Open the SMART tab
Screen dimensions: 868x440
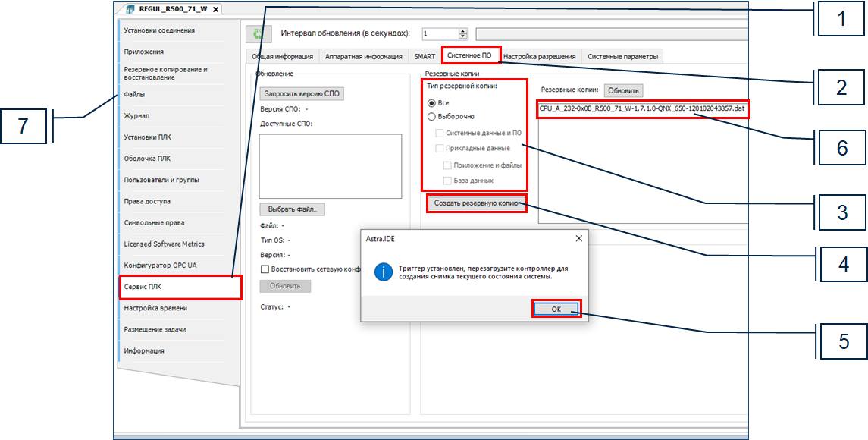point(425,56)
